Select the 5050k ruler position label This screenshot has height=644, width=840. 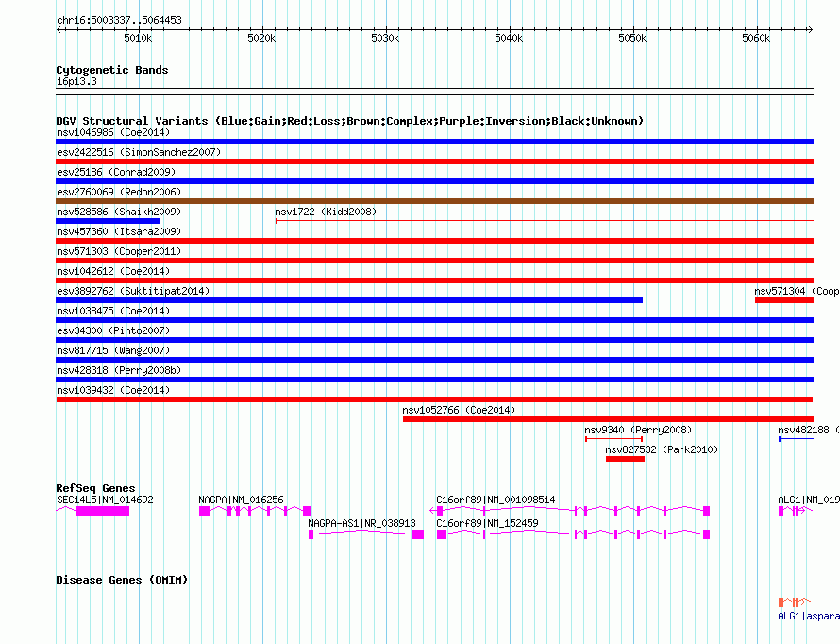632,38
